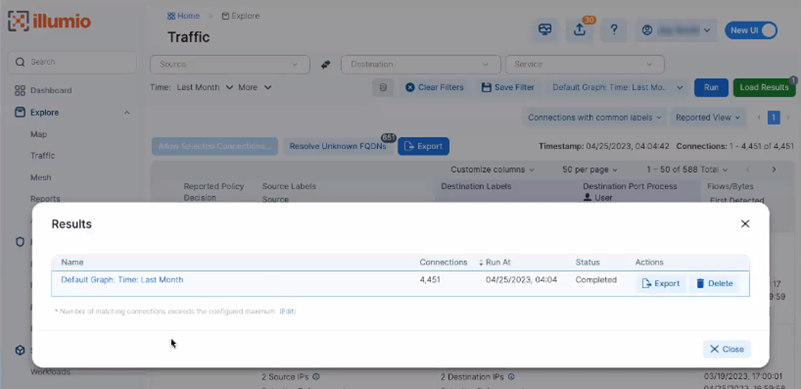Click the Close button in Results dialog
The height and width of the screenshot is (389, 801).
click(726, 349)
